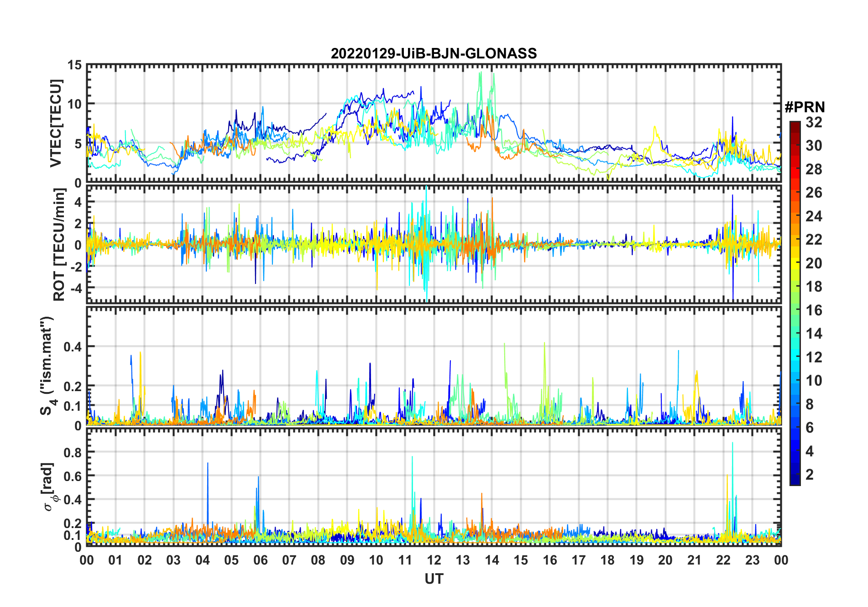Click colorbar tick label 2
This screenshot has height=607, width=868.
click(x=810, y=475)
